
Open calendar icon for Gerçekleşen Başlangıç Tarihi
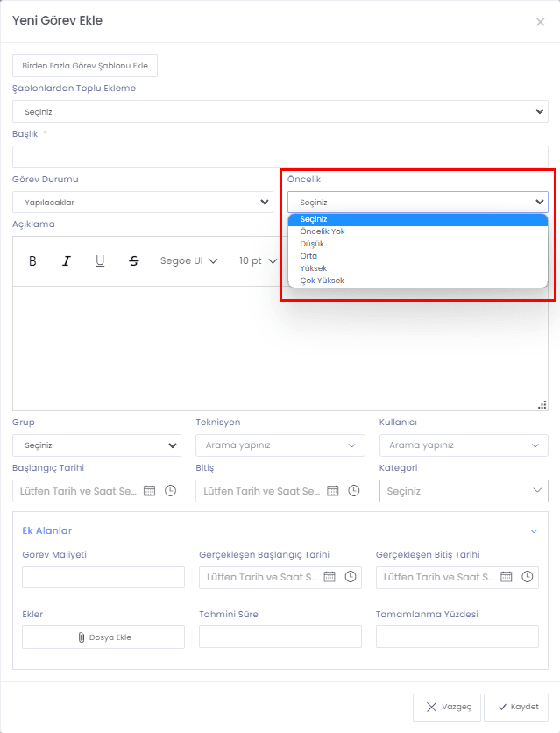click(x=330, y=577)
